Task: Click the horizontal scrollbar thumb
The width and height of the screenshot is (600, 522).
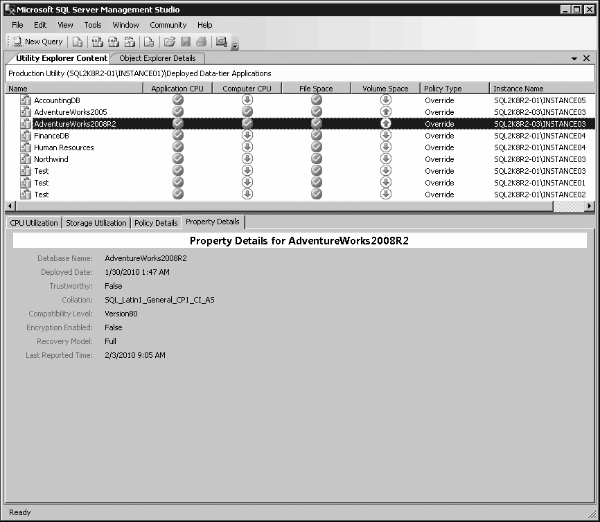Action: point(284,206)
